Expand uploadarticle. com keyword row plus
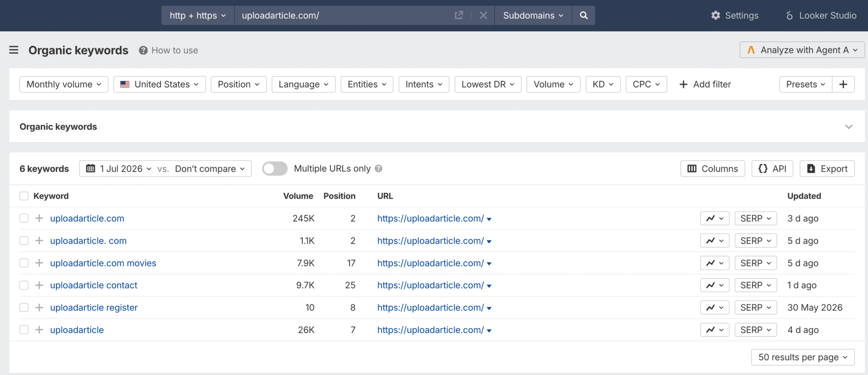The image size is (868, 375). (39, 241)
